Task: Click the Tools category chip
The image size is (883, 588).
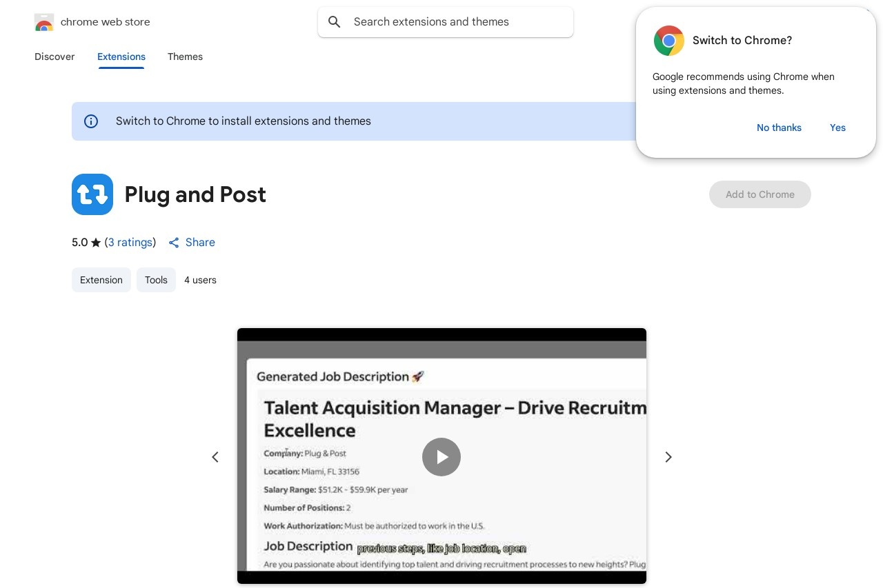Action: pos(156,280)
